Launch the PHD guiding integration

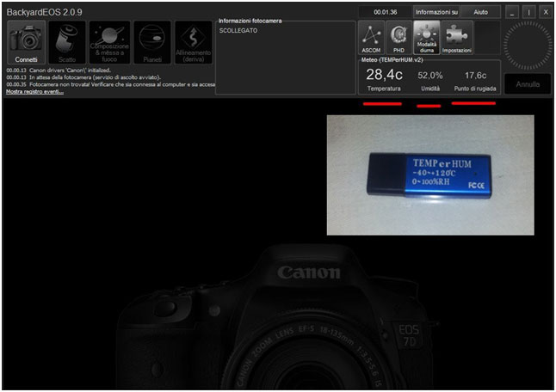pos(398,38)
